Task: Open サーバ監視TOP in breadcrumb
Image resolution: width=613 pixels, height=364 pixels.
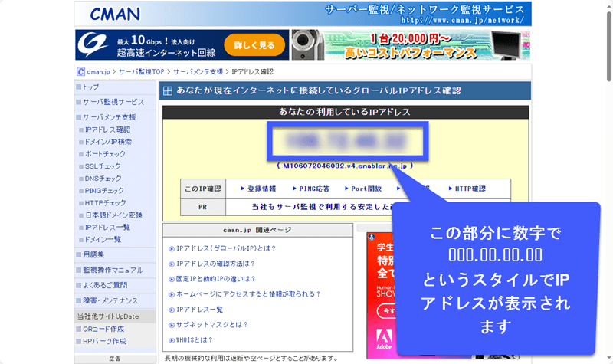Action: tap(142, 71)
